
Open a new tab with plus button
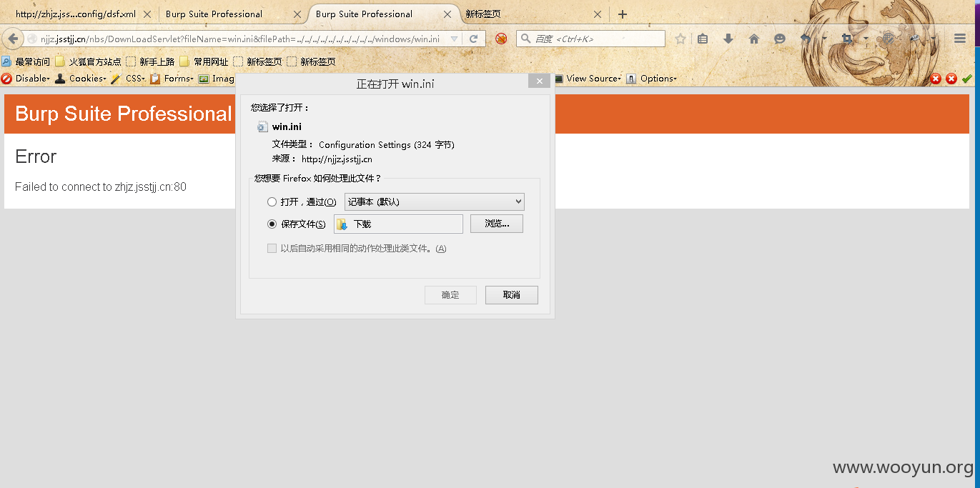click(x=623, y=14)
